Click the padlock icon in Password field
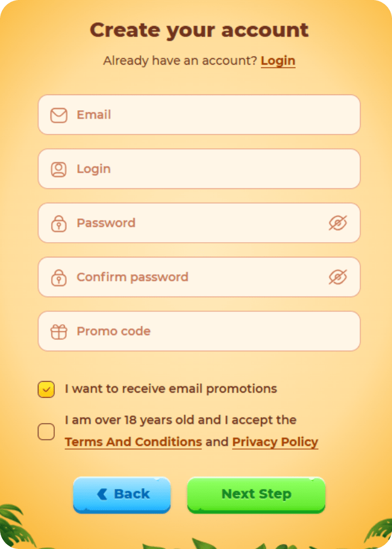 59,223
